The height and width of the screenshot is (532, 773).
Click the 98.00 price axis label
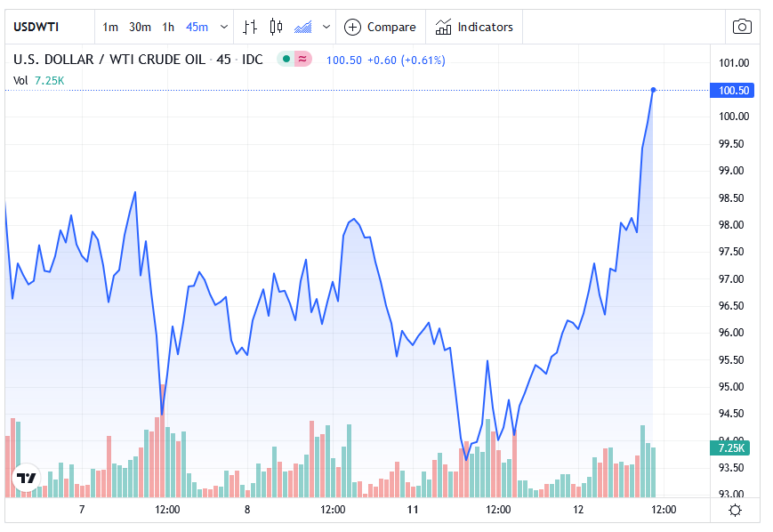731,225
